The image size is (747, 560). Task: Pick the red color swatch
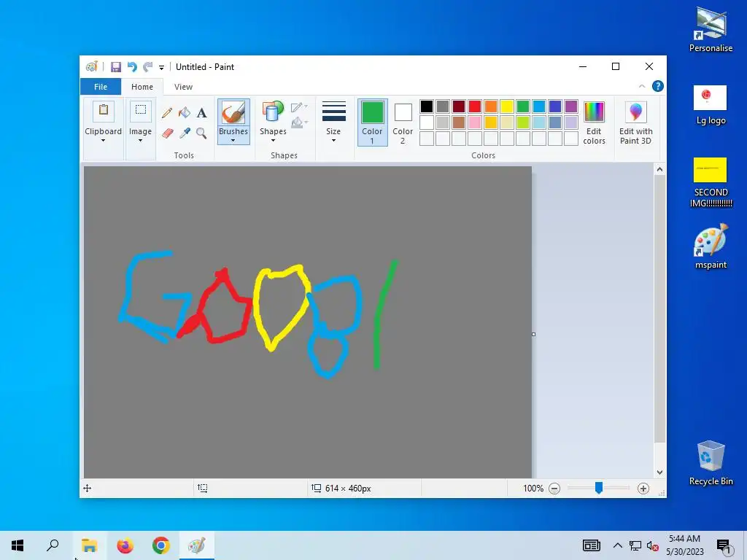(475, 106)
